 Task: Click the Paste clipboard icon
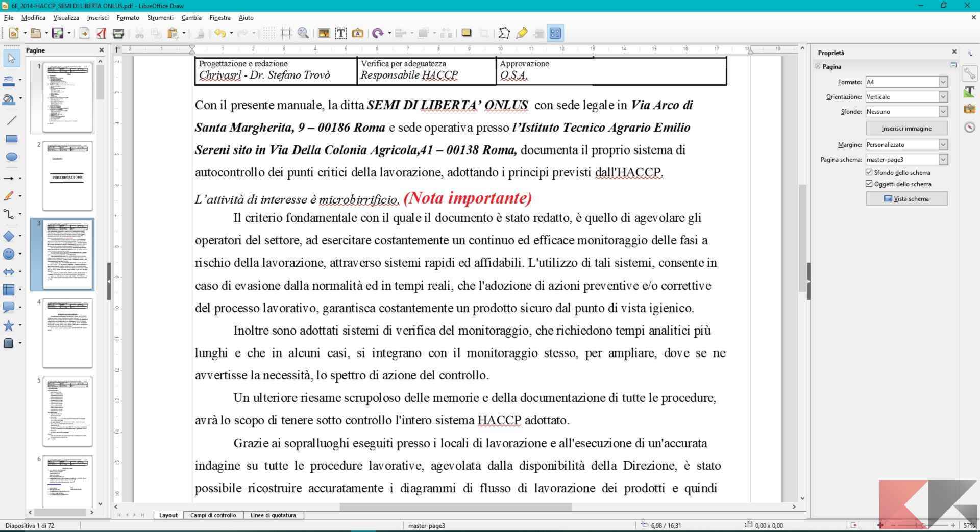pyautogui.click(x=173, y=33)
